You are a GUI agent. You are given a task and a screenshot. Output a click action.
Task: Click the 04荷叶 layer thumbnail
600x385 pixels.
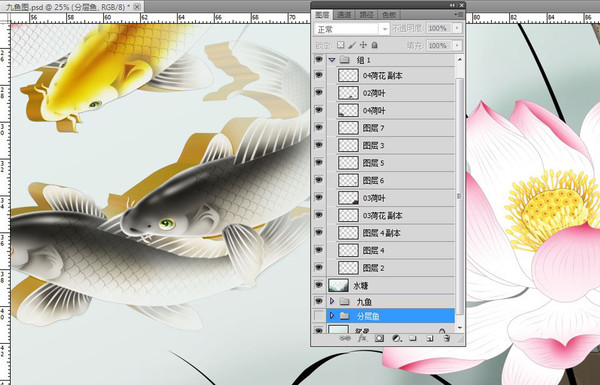348,110
